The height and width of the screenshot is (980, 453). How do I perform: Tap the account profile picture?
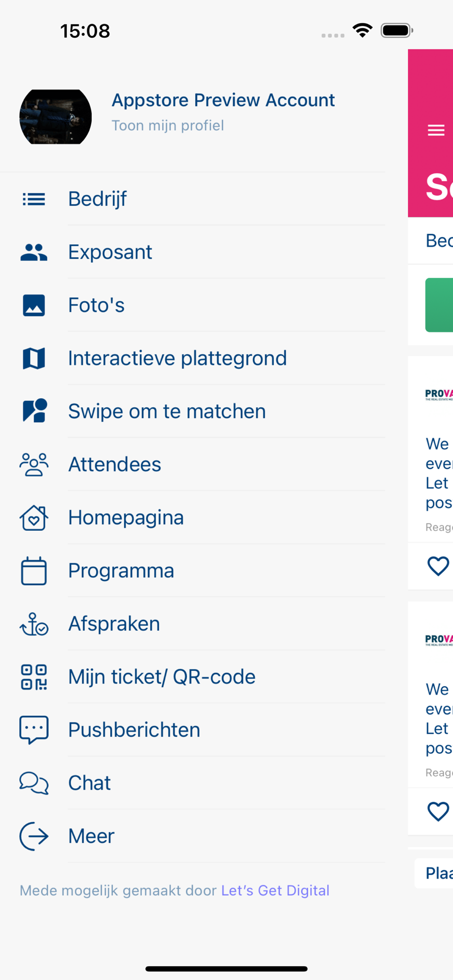(55, 117)
